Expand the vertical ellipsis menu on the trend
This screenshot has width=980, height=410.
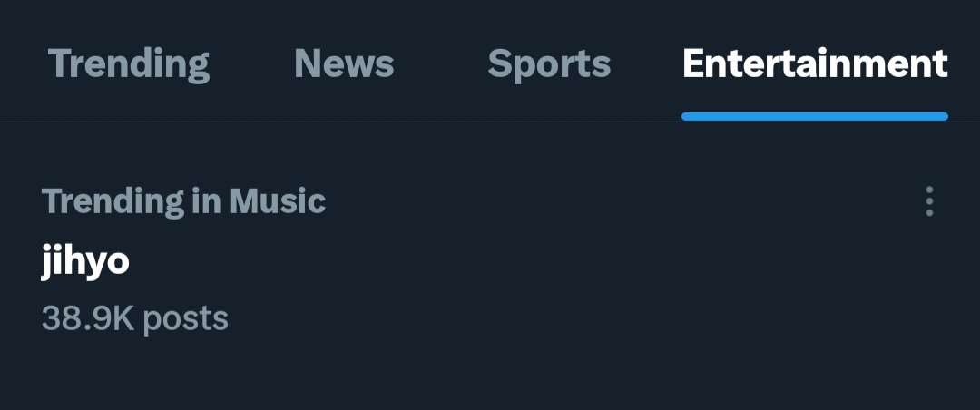coord(928,201)
